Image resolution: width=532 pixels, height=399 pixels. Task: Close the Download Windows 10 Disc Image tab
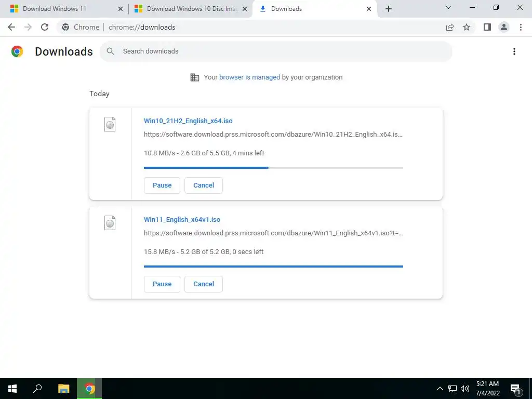tap(245, 9)
